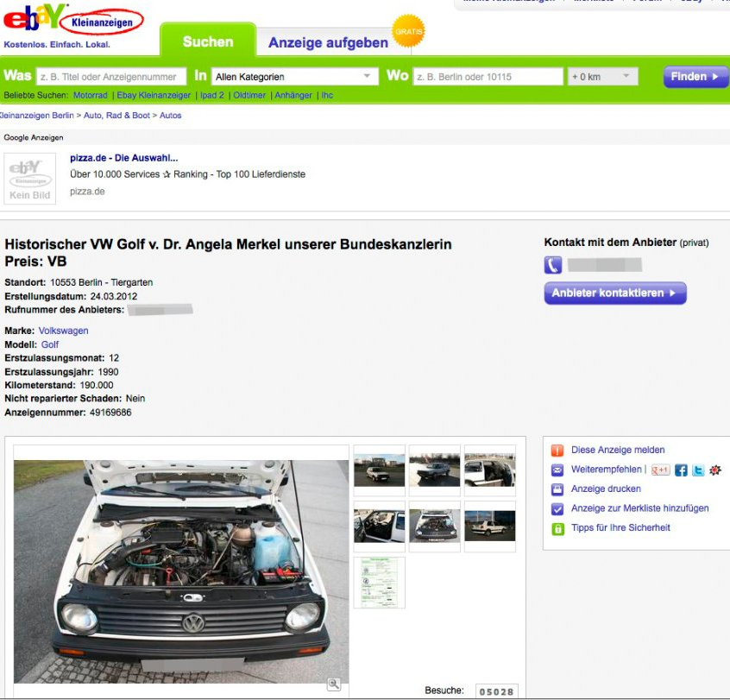Open the Volkswagen brand link

(63, 331)
